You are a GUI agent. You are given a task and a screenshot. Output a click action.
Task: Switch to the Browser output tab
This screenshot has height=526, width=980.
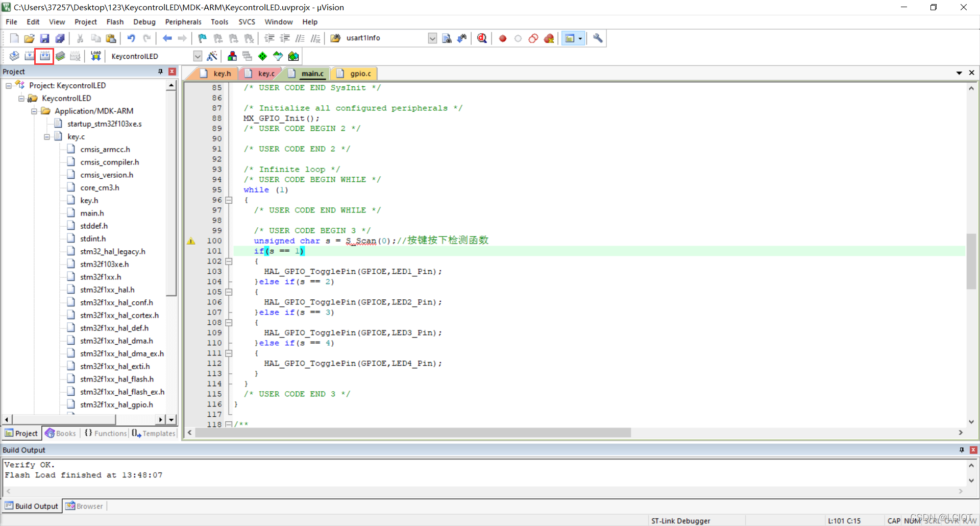(x=85, y=506)
